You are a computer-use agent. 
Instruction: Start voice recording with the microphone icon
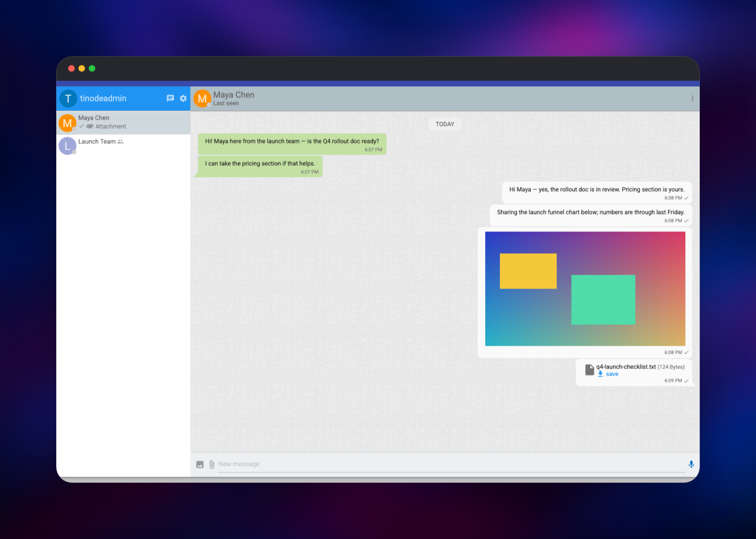click(x=691, y=464)
